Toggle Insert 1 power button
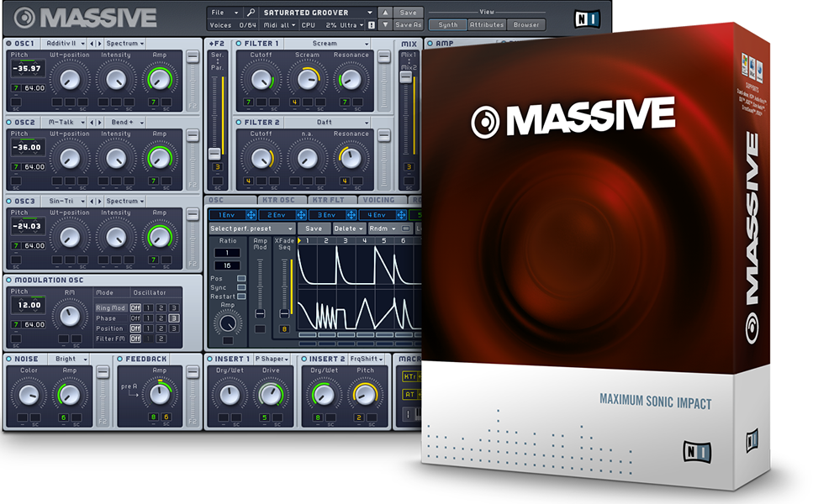Screen dimensions: 813x504 pyautogui.click(x=209, y=359)
